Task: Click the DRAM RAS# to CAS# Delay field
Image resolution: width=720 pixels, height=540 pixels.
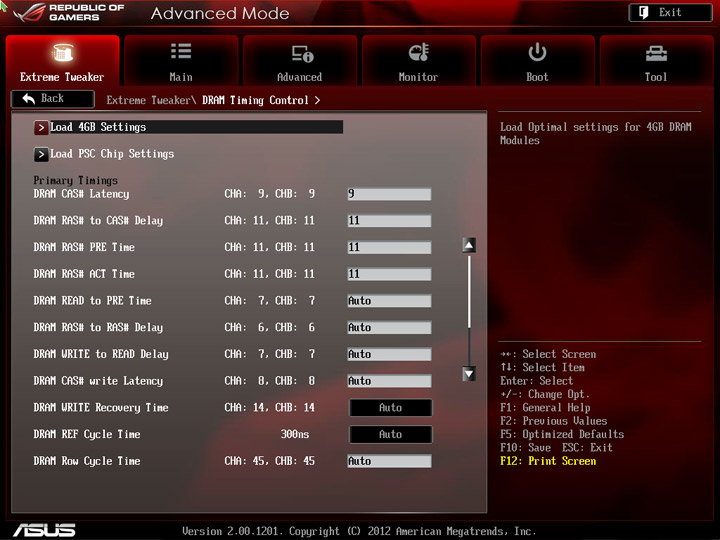Action: 389,220
